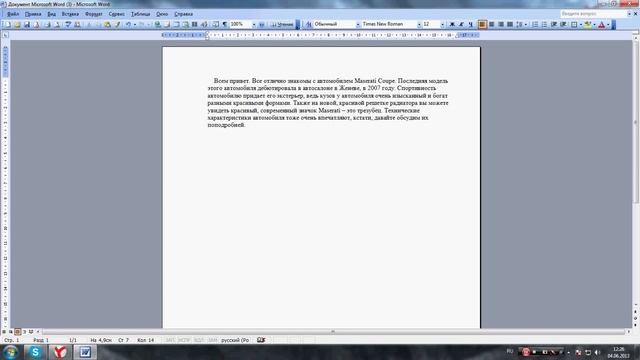Open the Таблица menu
640x360 pixels.
141,14
